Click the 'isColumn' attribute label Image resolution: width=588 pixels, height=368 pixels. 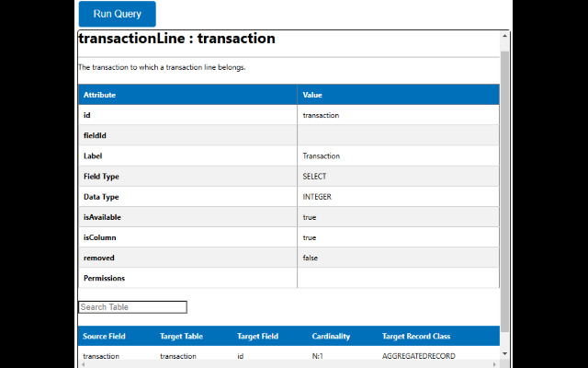click(100, 237)
